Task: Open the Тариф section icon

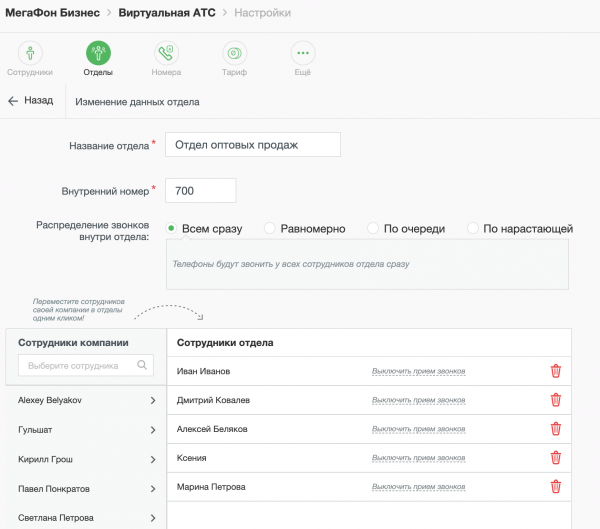Action: 234,53
